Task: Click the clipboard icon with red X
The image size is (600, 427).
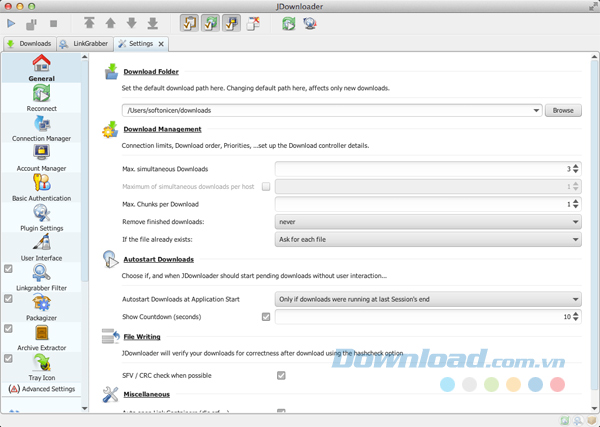Action: pos(253,23)
